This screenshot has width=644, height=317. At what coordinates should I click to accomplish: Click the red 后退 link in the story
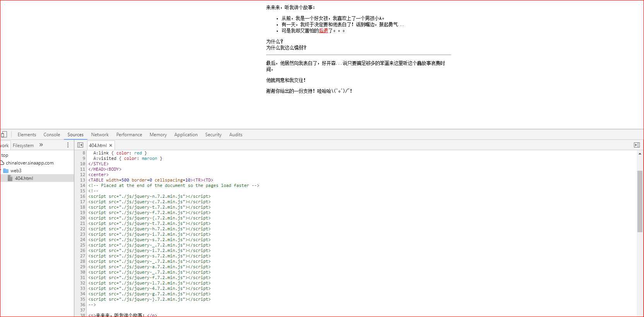[324, 31]
